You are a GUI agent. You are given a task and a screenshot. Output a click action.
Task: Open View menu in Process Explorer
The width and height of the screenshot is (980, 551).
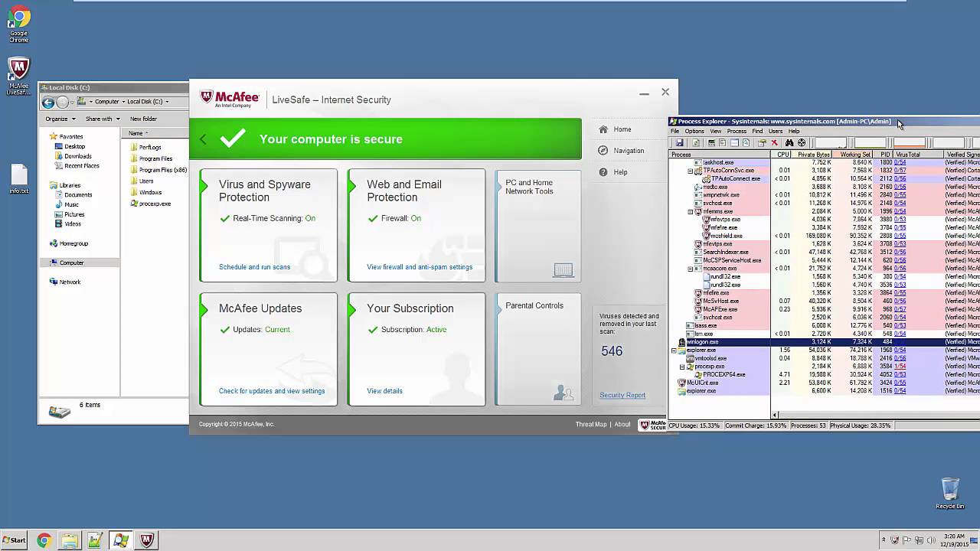click(715, 131)
